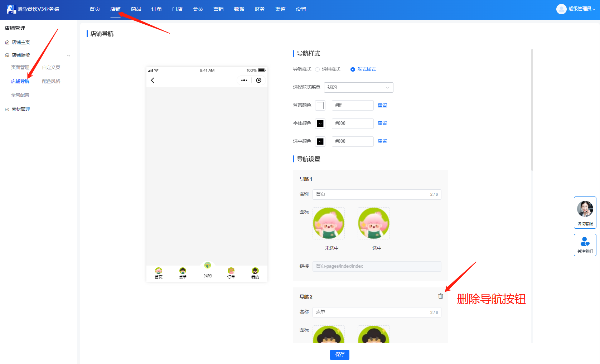Open the 数据 top menu

click(x=239, y=9)
